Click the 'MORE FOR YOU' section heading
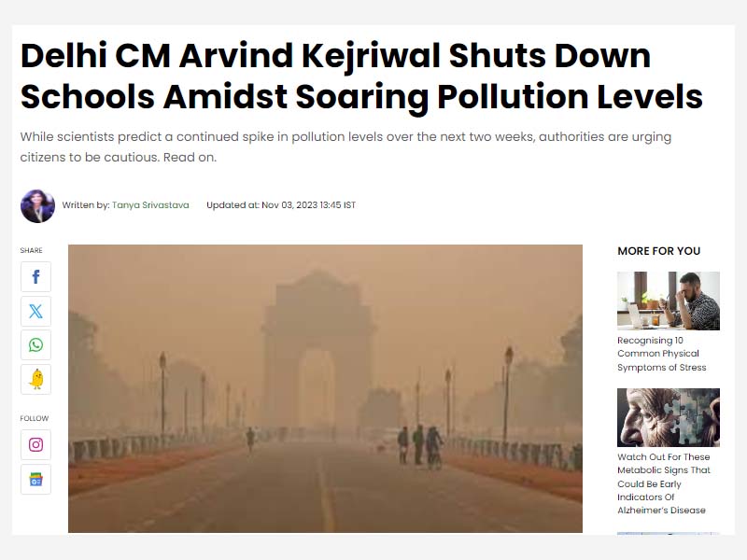This screenshot has width=747, height=560. [x=659, y=251]
